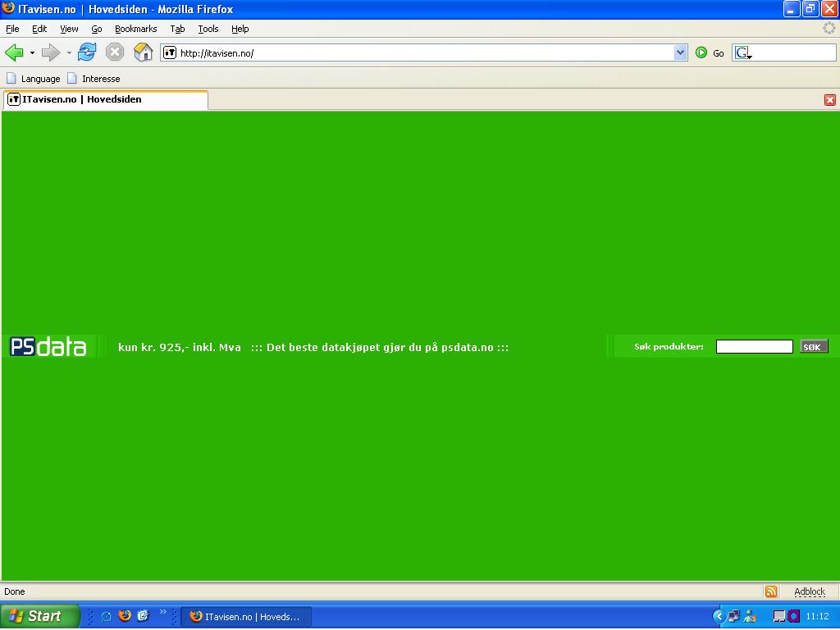Close the current tab with red X
The image size is (840, 630).
[830, 99]
